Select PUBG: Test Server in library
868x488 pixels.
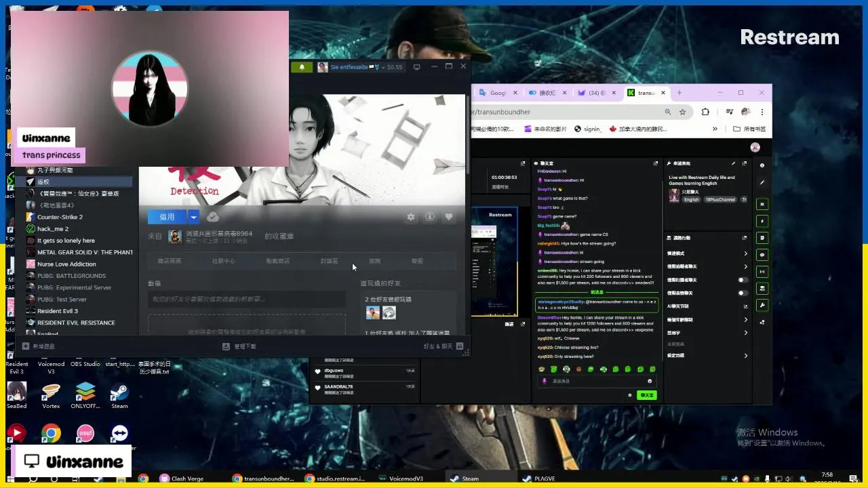tap(79, 299)
